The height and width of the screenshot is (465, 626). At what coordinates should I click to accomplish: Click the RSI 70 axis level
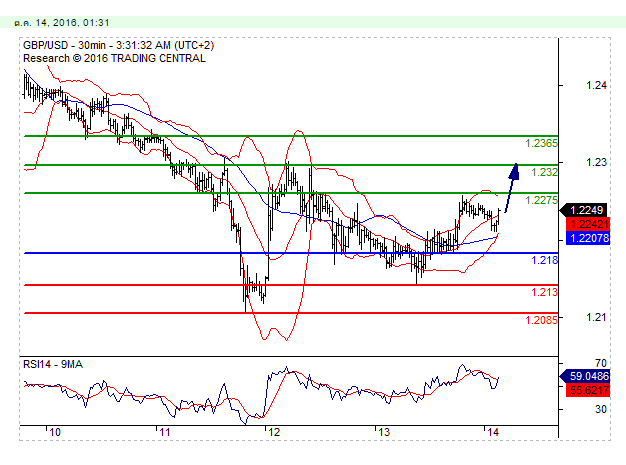click(x=600, y=363)
